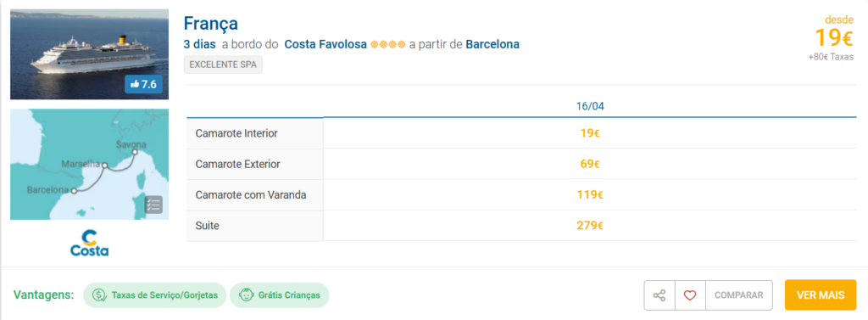Click the share icon button
Screen dimensions: 868x320
[659, 295]
